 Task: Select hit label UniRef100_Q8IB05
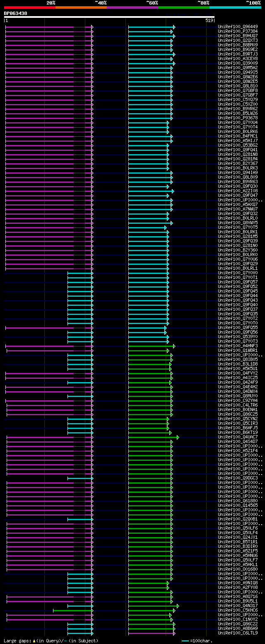pos(238,360)
